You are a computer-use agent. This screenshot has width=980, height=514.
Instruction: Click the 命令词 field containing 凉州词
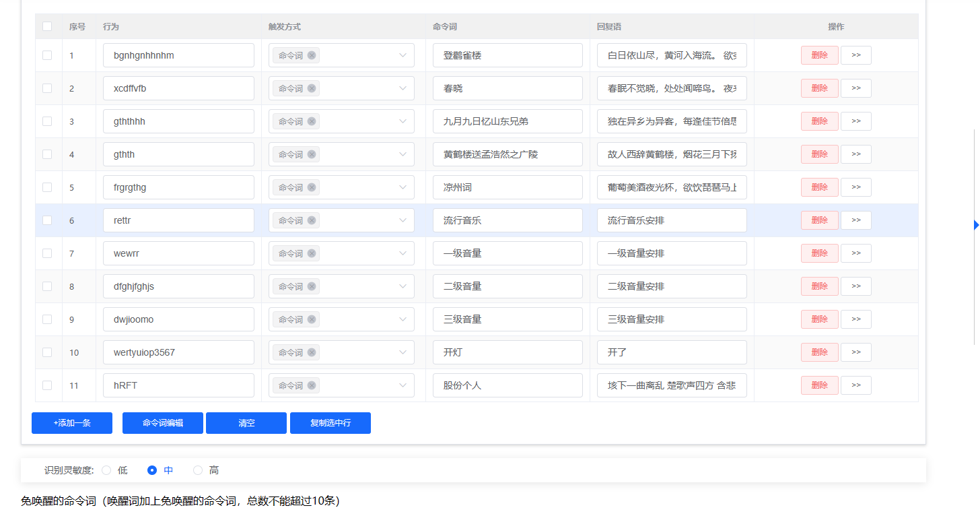pos(508,187)
